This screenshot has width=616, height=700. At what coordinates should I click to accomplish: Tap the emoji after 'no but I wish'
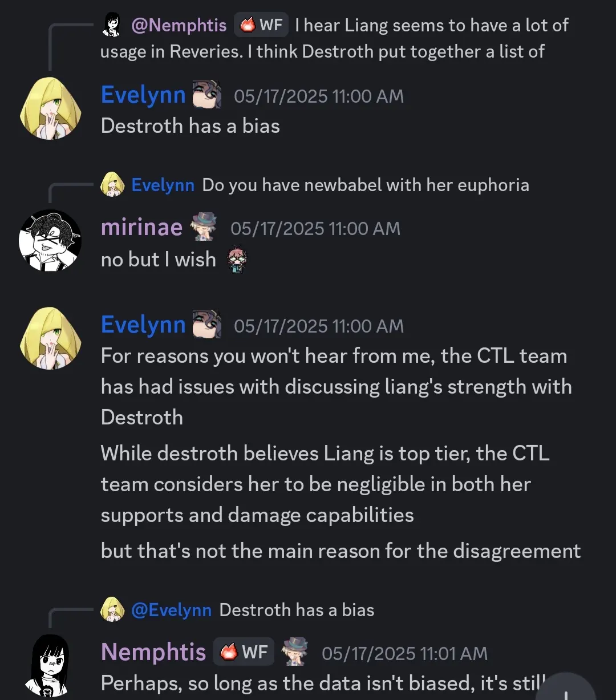coord(236,260)
